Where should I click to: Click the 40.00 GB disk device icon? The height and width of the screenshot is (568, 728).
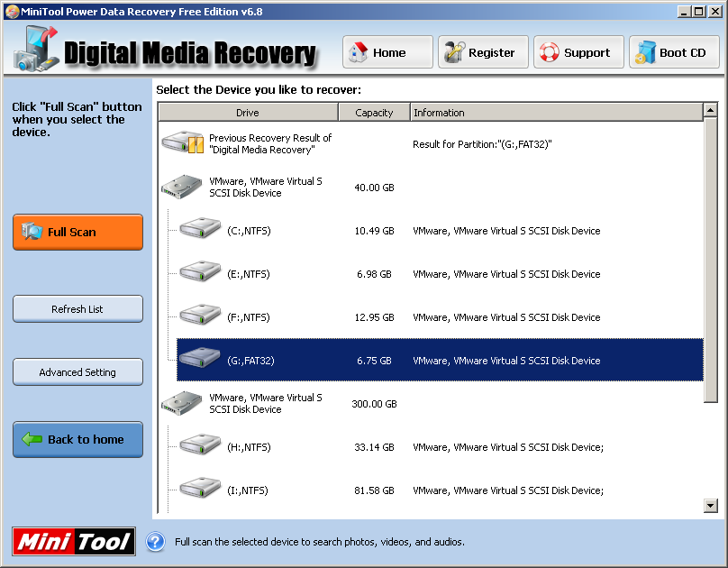(181, 187)
